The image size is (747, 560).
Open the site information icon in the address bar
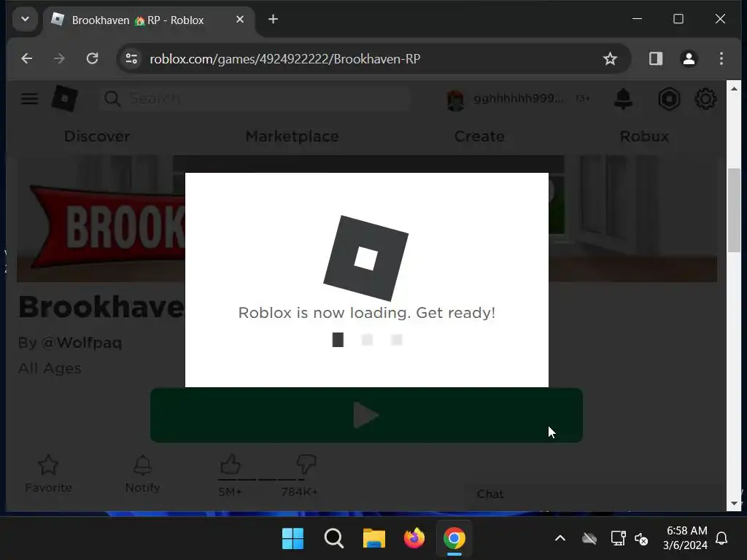click(x=131, y=58)
